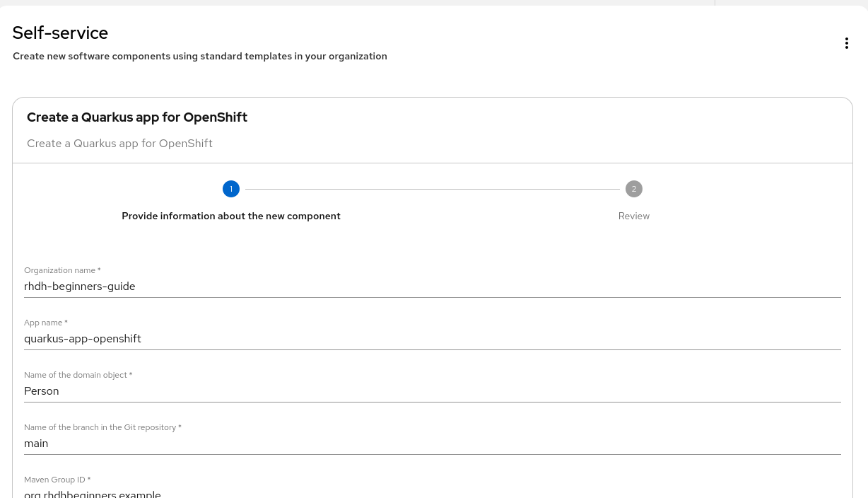Open the kebab menu with three vertical dots
868x498 pixels.
pyautogui.click(x=846, y=43)
